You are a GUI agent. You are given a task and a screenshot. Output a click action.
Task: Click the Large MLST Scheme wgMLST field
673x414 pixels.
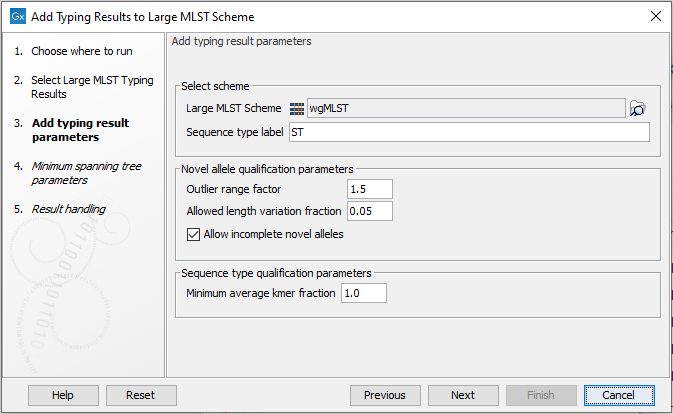465,109
